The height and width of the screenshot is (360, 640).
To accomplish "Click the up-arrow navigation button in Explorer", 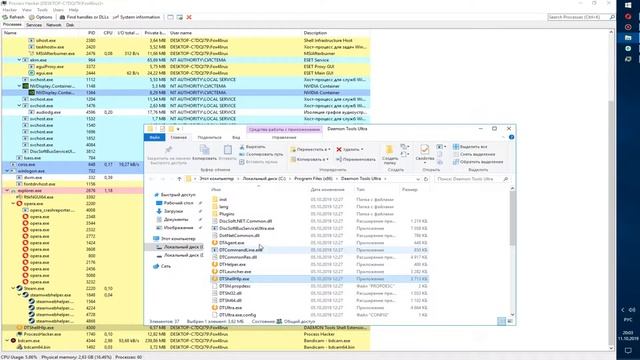I will point(179,179).
